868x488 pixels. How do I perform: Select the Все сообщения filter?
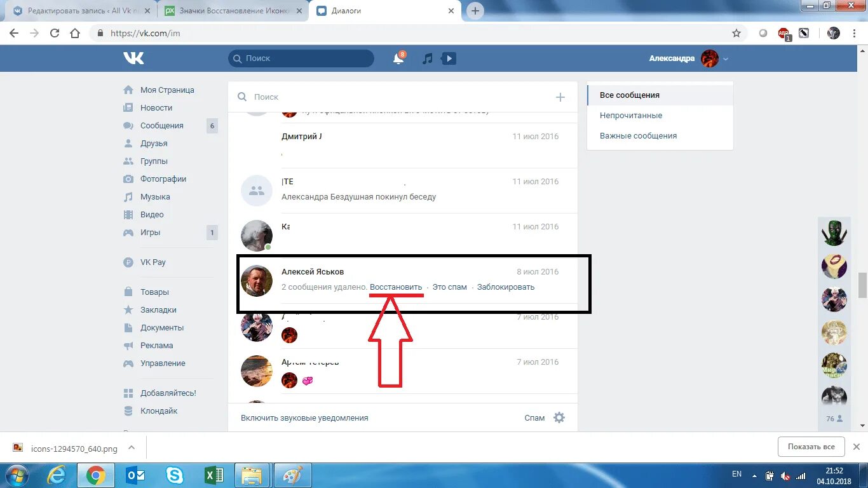pyautogui.click(x=660, y=95)
